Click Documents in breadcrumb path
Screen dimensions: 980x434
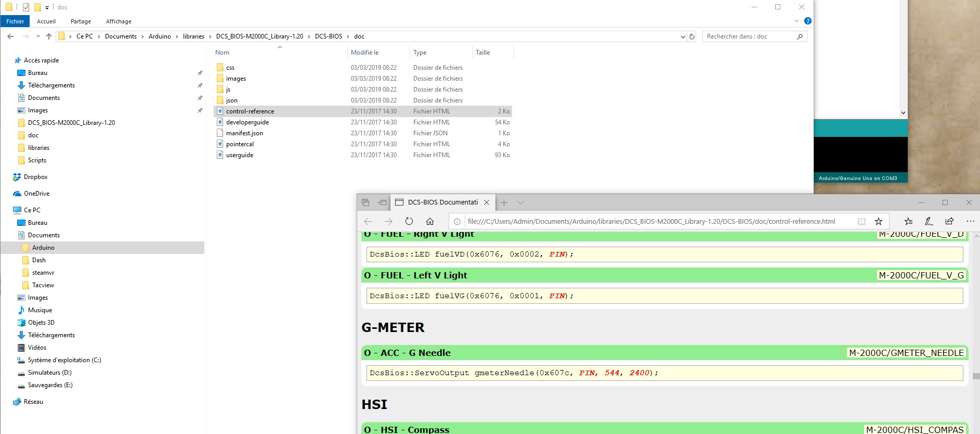click(121, 36)
